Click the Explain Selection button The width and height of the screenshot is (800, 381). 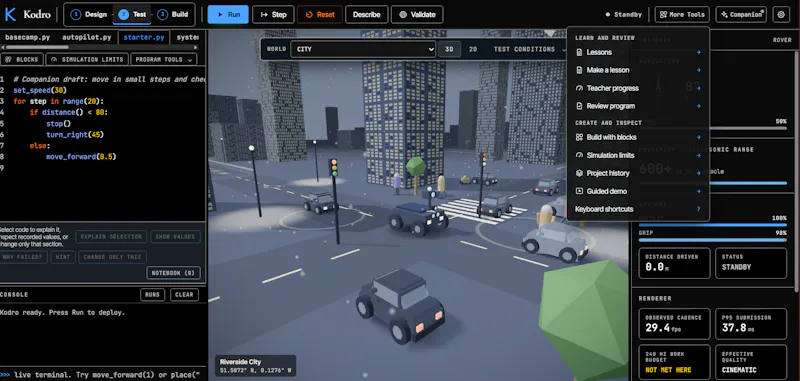111,237
